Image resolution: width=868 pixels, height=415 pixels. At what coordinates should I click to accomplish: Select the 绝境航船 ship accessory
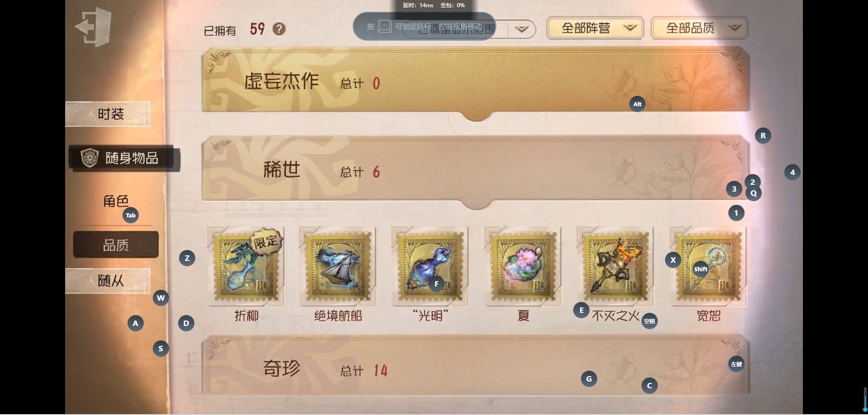pos(338,266)
